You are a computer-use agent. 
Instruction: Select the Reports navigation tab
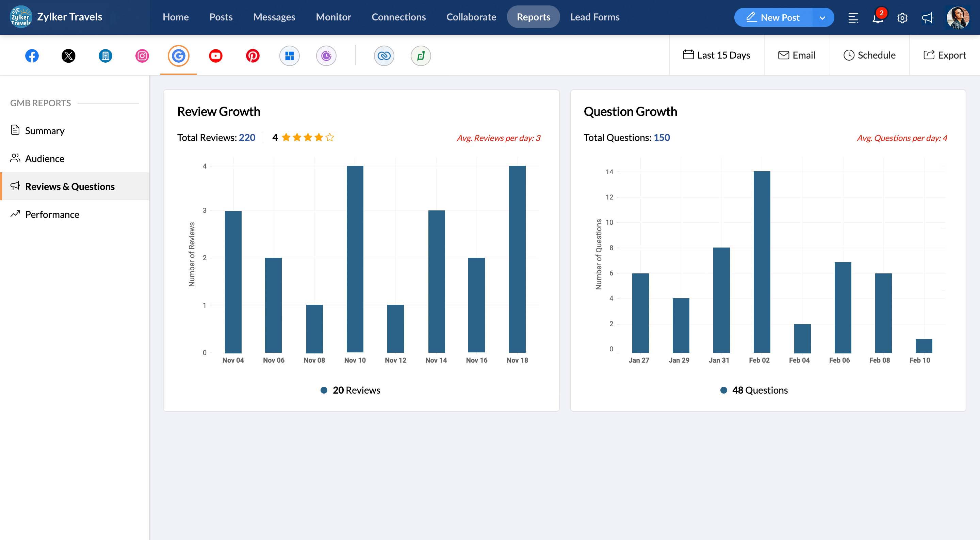point(534,17)
